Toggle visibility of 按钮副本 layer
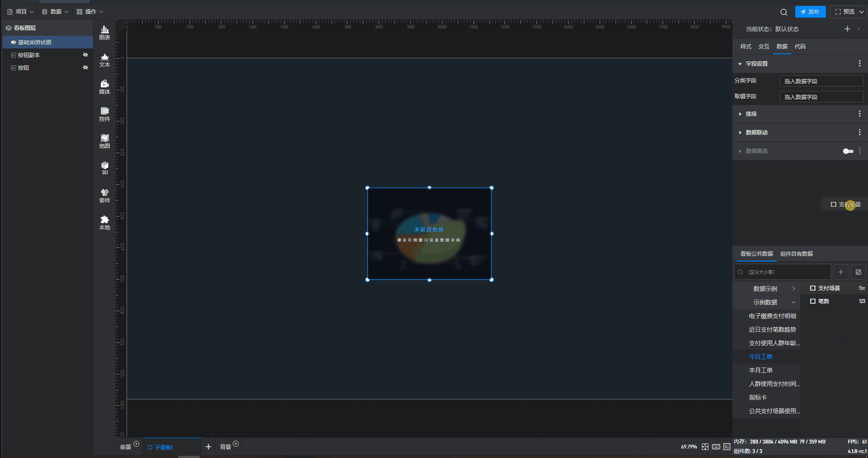This screenshot has height=458, width=868. [85, 55]
